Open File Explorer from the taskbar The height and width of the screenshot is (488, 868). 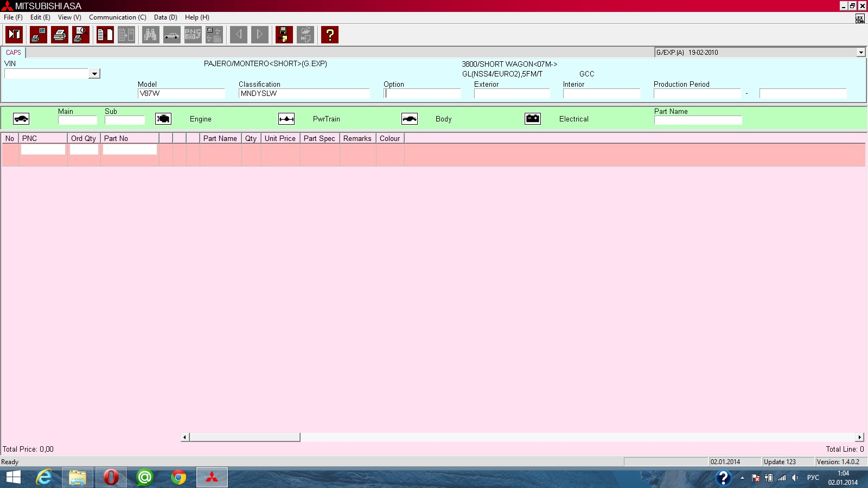pyautogui.click(x=78, y=477)
